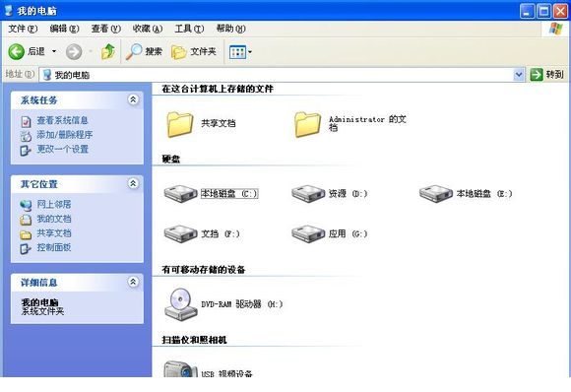Click the sidebar shared documents folder icon

pyautogui.click(x=26, y=234)
